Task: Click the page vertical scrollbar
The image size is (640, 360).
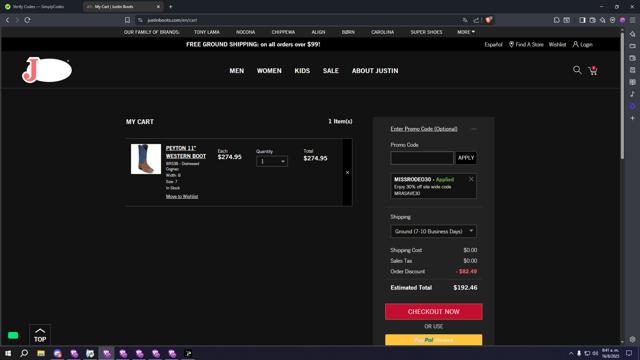Action: (x=622, y=96)
